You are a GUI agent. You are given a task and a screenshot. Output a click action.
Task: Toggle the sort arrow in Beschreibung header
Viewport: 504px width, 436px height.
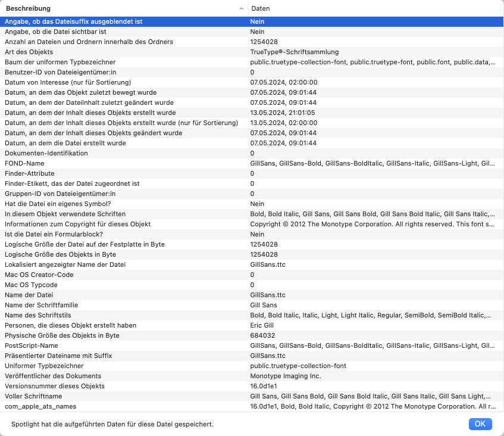point(242,9)
